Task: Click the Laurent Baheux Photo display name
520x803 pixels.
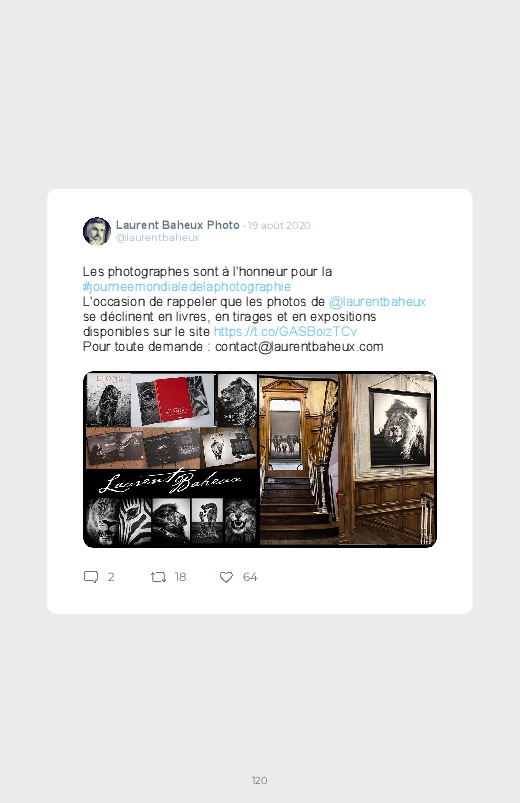Action: (178, 225)
